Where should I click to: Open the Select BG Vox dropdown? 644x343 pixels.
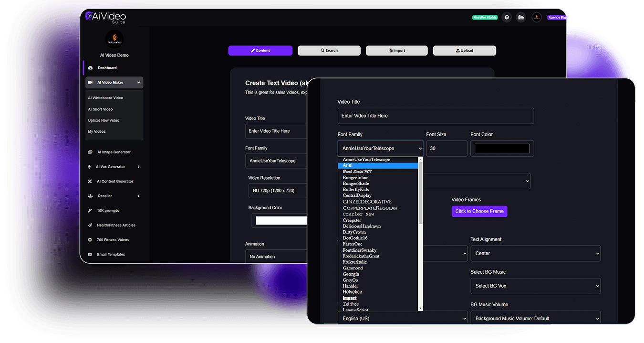[x=535, y=286]
